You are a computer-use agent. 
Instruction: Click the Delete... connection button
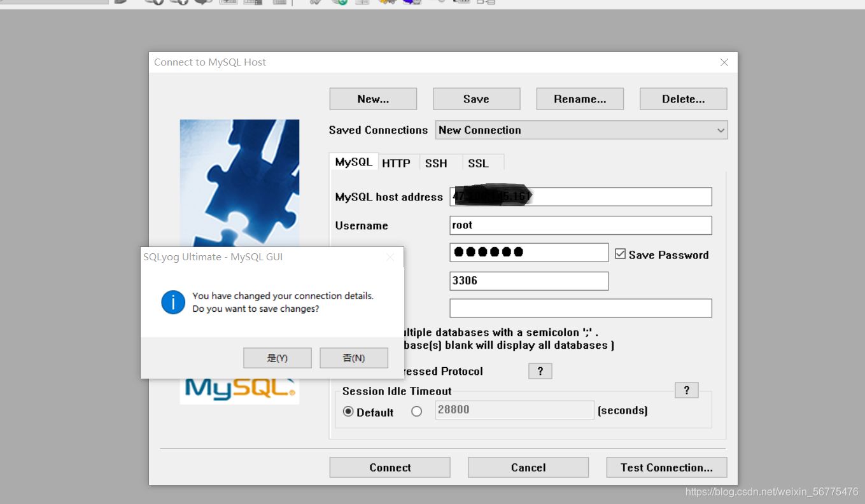[x=683, y=99]
